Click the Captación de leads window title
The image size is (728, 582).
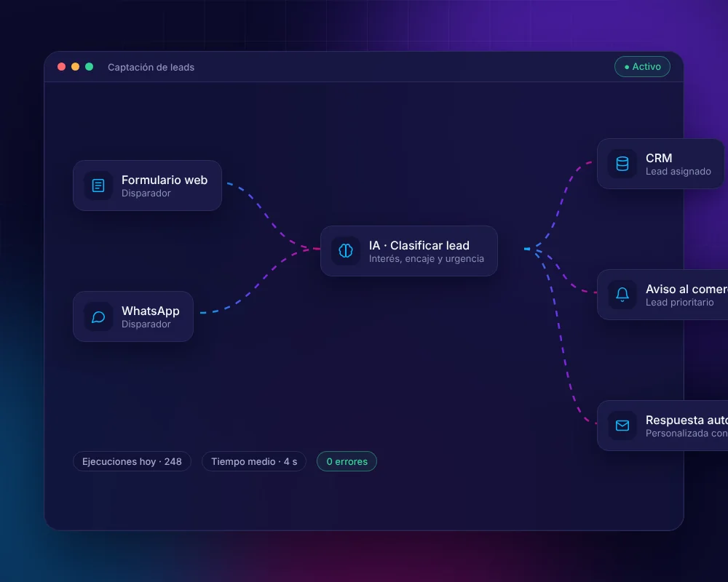coord(151,68)
